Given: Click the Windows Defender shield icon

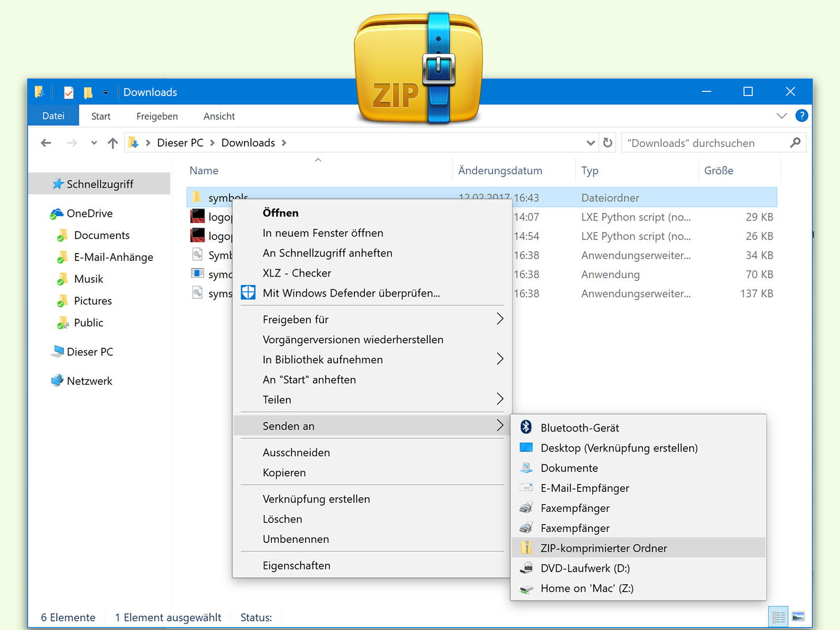Looking at the screenshot, I should click(248, 292).
